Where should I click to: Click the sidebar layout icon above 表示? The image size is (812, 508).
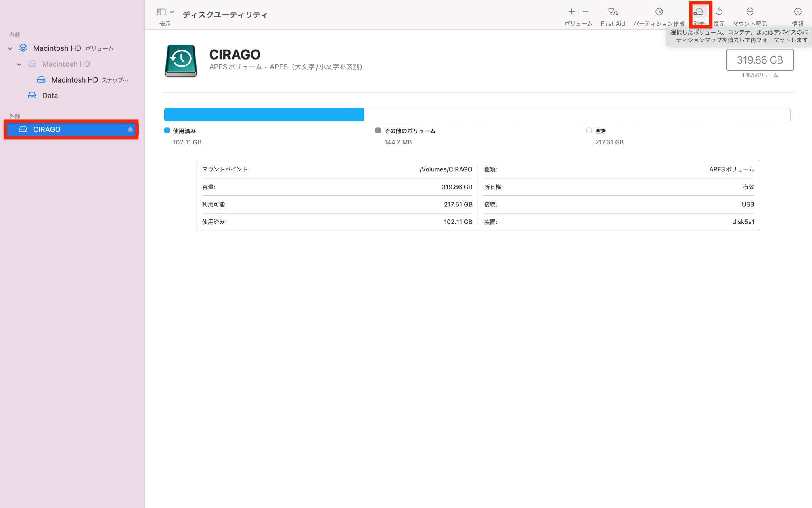(x=160, y=12)
